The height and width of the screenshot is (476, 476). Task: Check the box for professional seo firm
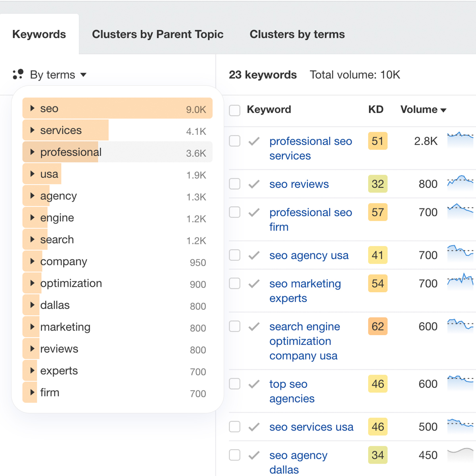[x=235, y=212]
